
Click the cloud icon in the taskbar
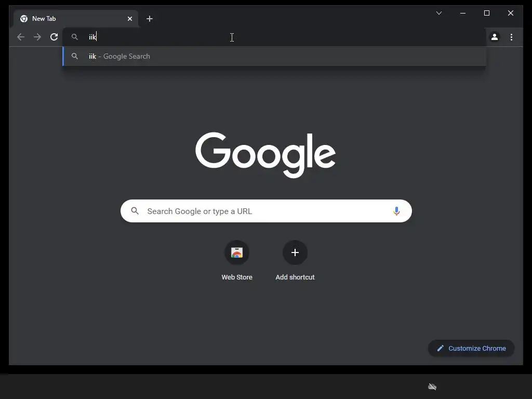tap(432, 387)
